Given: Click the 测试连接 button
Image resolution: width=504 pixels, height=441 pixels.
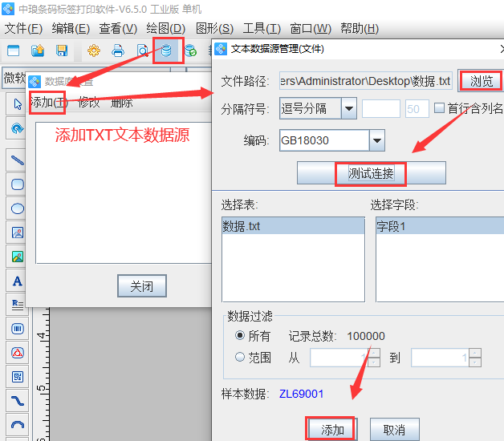Looking at the screenshot, I should click(x=372, y=173).
